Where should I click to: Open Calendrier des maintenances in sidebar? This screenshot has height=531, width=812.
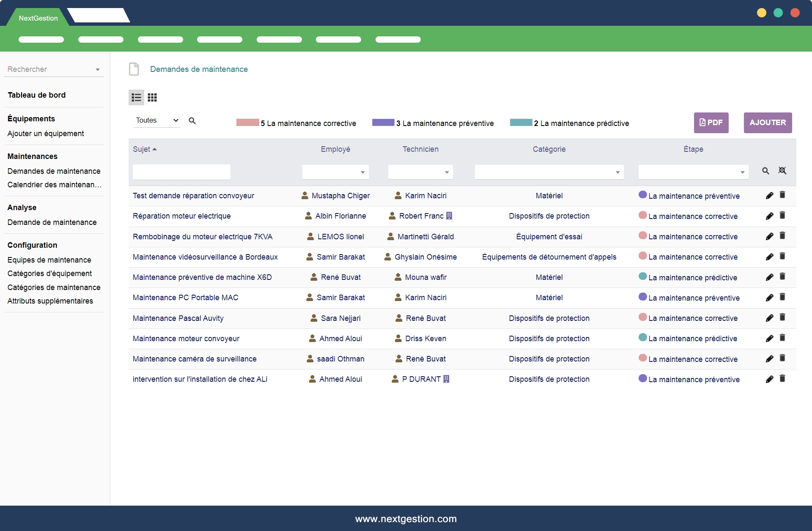click(55, 185)
